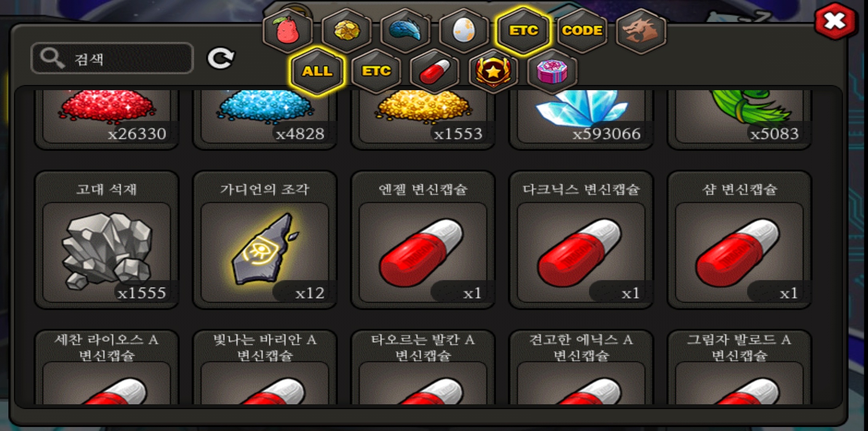Click the refresh arrow next to search

[220, 59]
